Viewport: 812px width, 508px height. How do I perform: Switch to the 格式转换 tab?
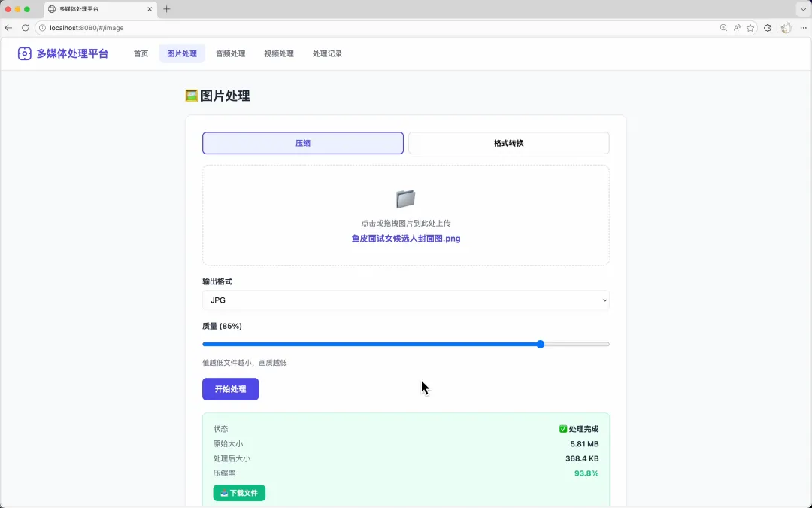point(508,143)
